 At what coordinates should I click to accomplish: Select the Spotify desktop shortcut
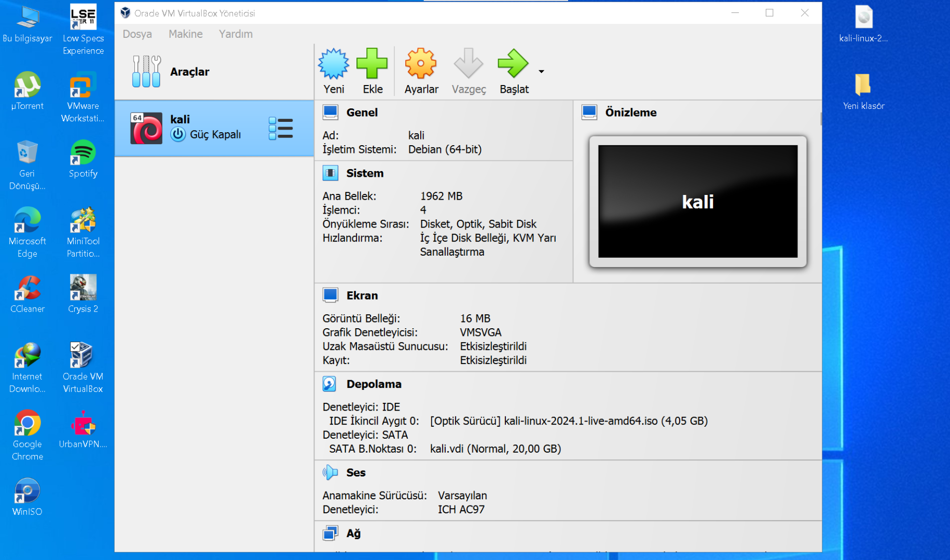(x=83, y=159)
